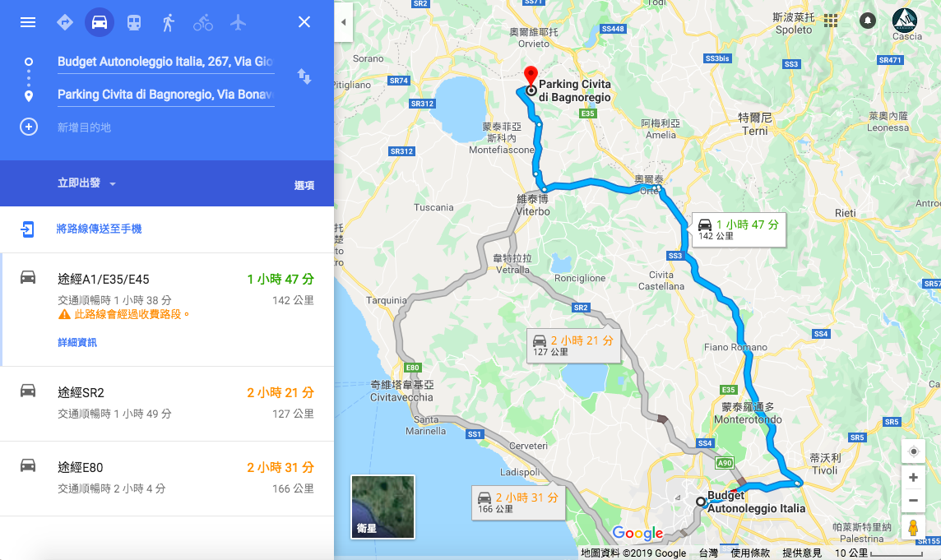Expand the 立即出發 departure time dropdown
This screenshot has width=941, height=560.
click(86, 183)
